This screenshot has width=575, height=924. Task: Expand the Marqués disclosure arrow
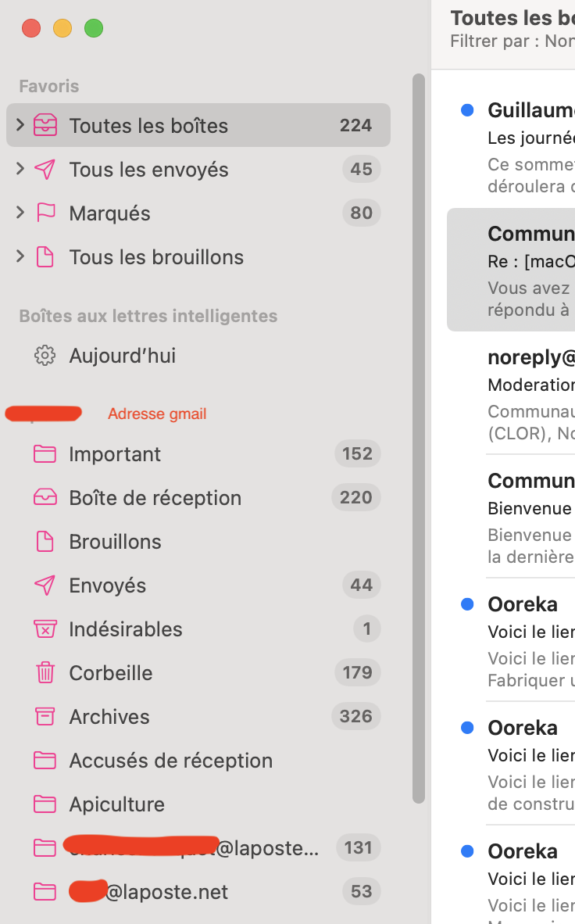pos(20,213)
